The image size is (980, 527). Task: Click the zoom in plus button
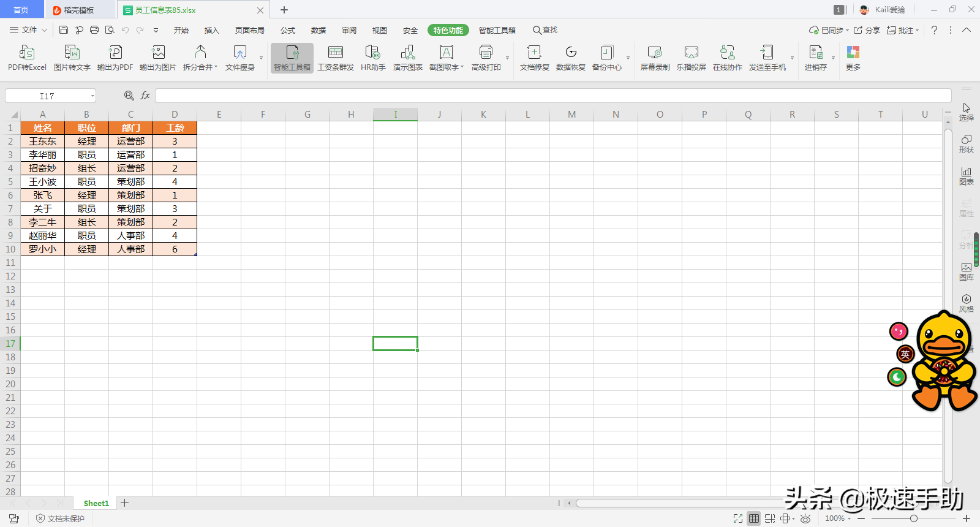[x=967, y=518]
